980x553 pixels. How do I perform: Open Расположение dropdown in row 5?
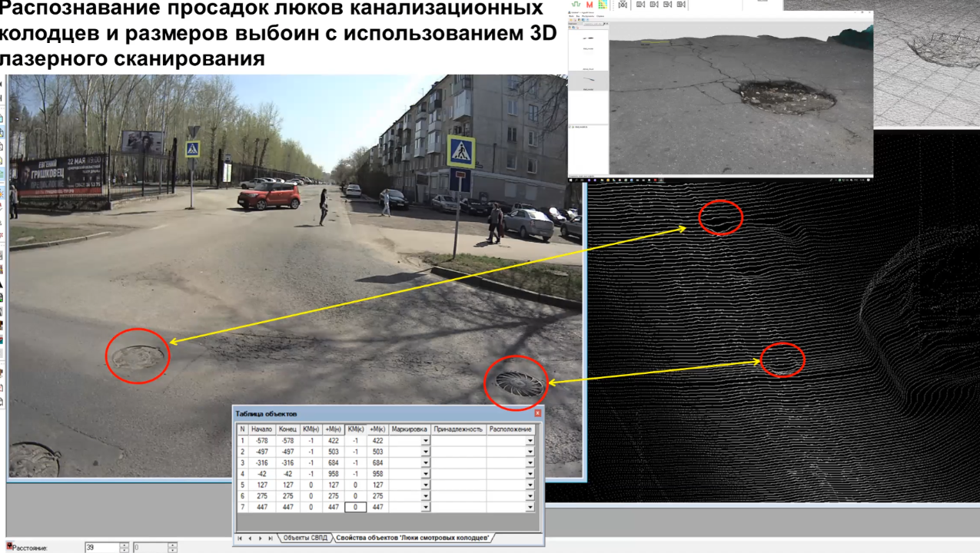[x=530, y=485]
